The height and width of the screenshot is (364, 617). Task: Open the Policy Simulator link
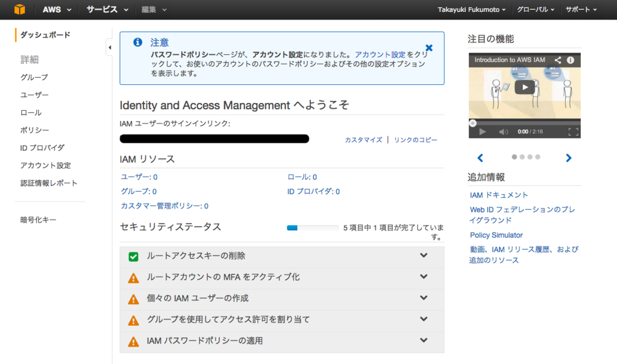pos(496,235)
